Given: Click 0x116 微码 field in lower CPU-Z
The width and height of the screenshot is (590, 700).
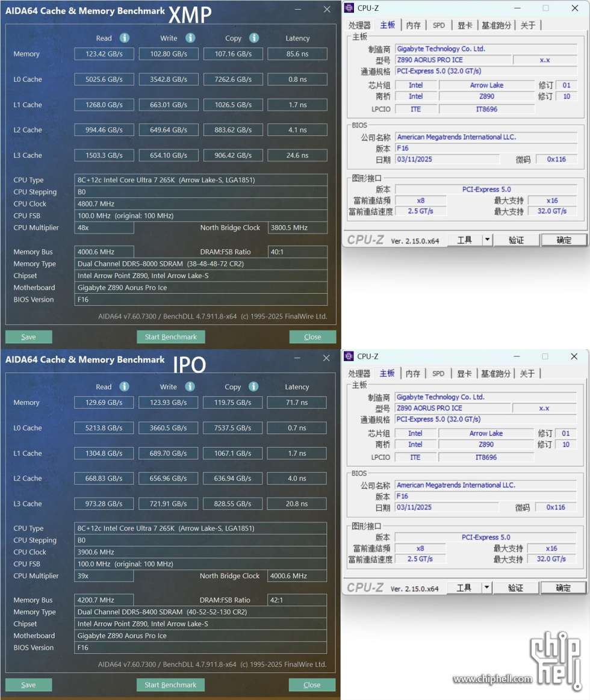Looking at the screenshot, I should tap(556, 507).
